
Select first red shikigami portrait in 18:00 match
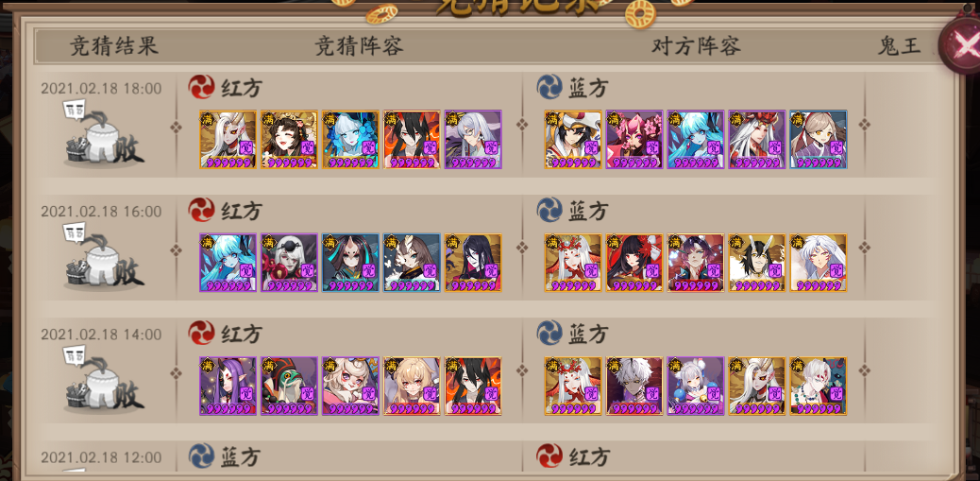coord(228,140)
